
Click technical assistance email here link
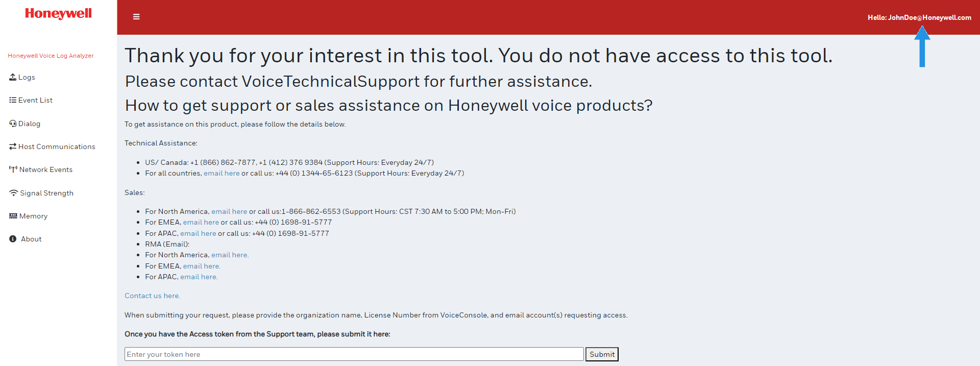222,173
